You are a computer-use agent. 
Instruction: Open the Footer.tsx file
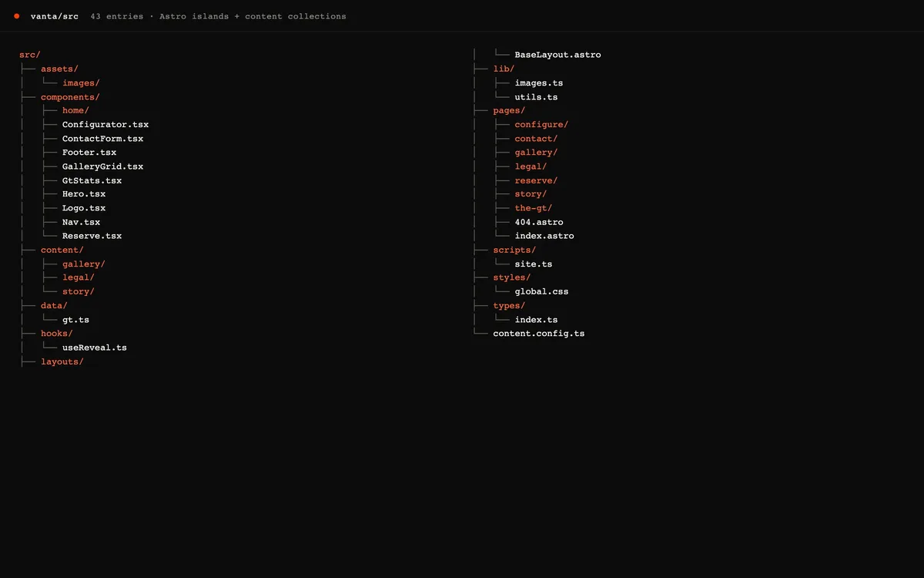[x=89, y=153]
